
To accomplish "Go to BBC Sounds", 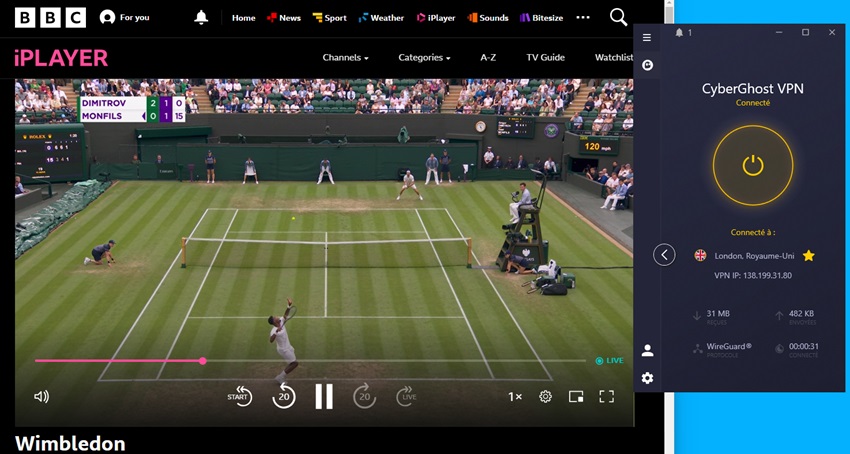I will click(x=488, y=18).
